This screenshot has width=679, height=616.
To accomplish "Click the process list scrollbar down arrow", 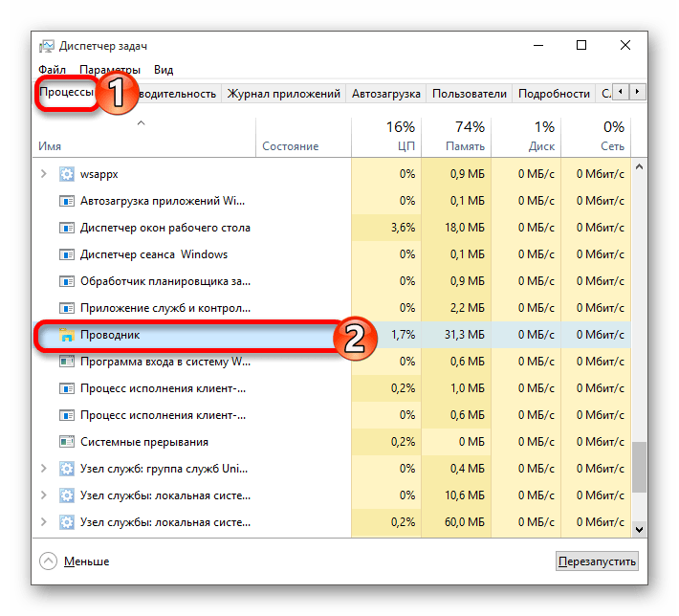I will pos(639,529).
